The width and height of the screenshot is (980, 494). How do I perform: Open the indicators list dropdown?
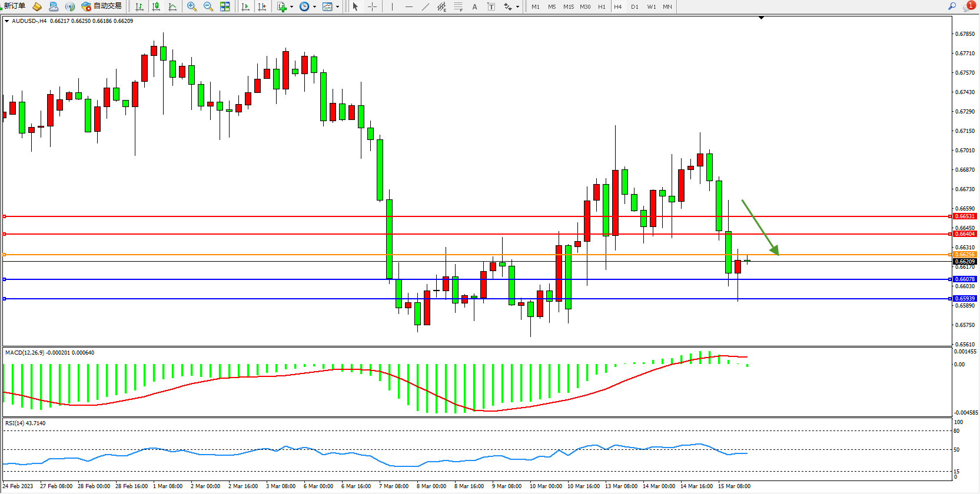point(283,6)
